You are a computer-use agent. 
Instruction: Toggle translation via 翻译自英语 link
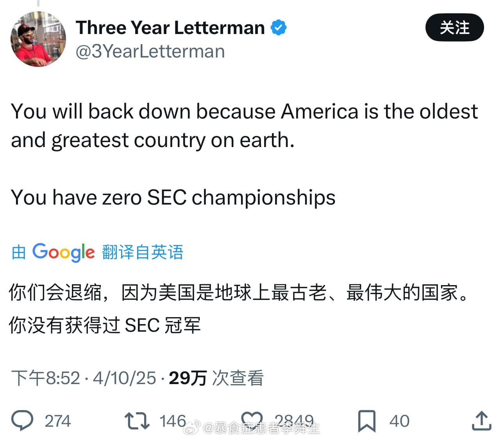tap(143, 252)
